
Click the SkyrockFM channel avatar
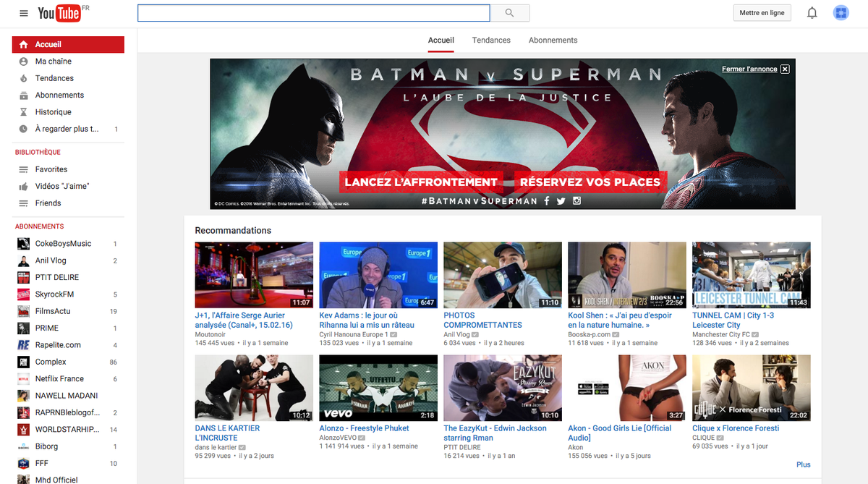pos(23,294)
